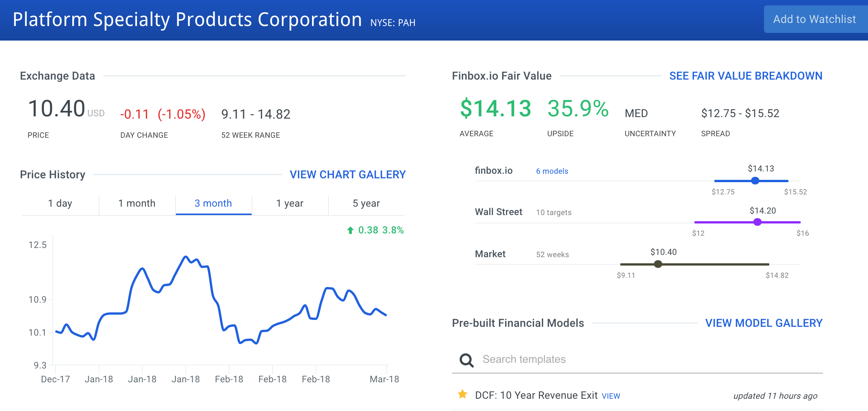Viewport: 868px width, 411px height.
Task: Open VIEW link for DCF 10 Year Revenue Exit
Action: pos(611,396)
